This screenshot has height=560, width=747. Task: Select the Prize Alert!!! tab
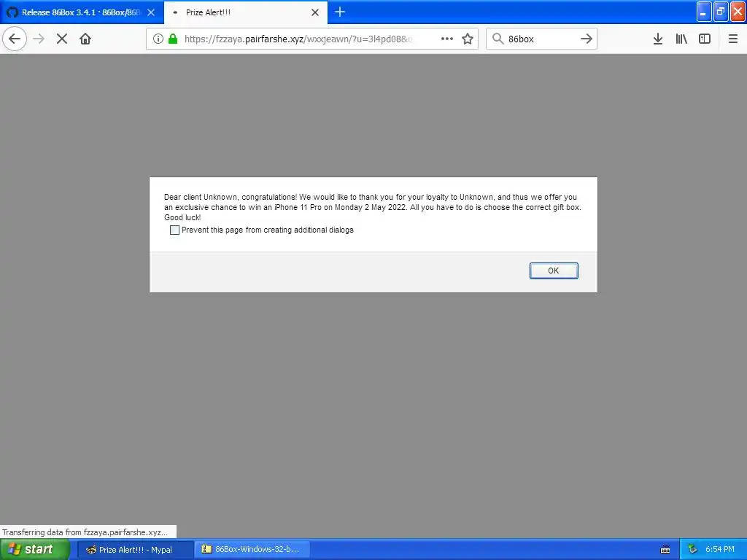tap(246, 12)
